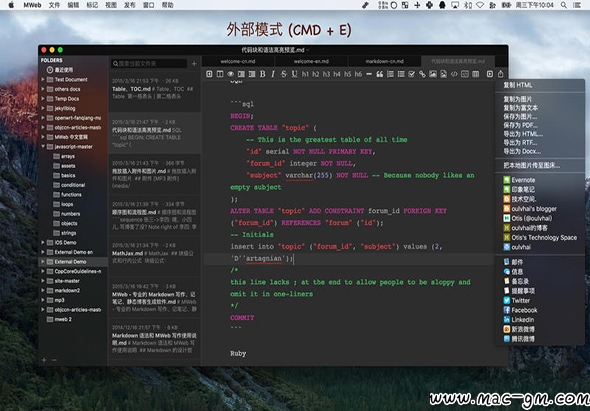Image resolution: width=590 pixels, height=411 pixels.
Task: Publish to oulvhai's blogger
Action: 540,209
